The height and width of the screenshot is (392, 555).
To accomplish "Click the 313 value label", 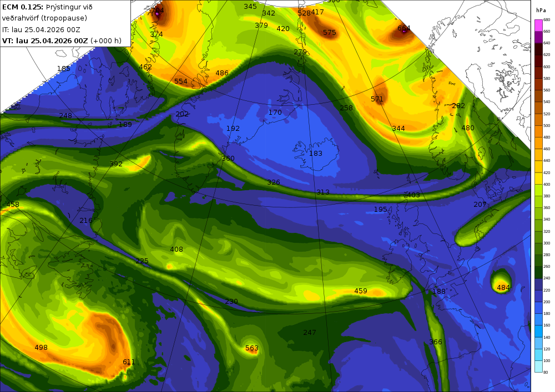I will pos(323,192).
